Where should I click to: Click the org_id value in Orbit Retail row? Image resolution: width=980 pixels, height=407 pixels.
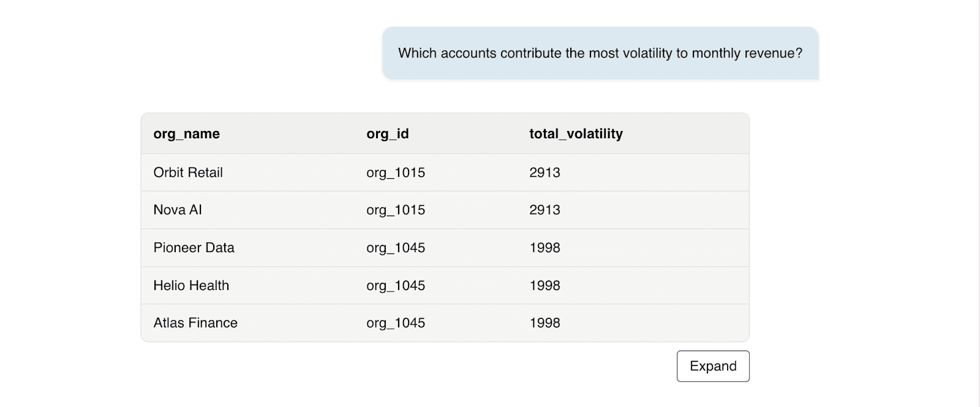(396, 173)
